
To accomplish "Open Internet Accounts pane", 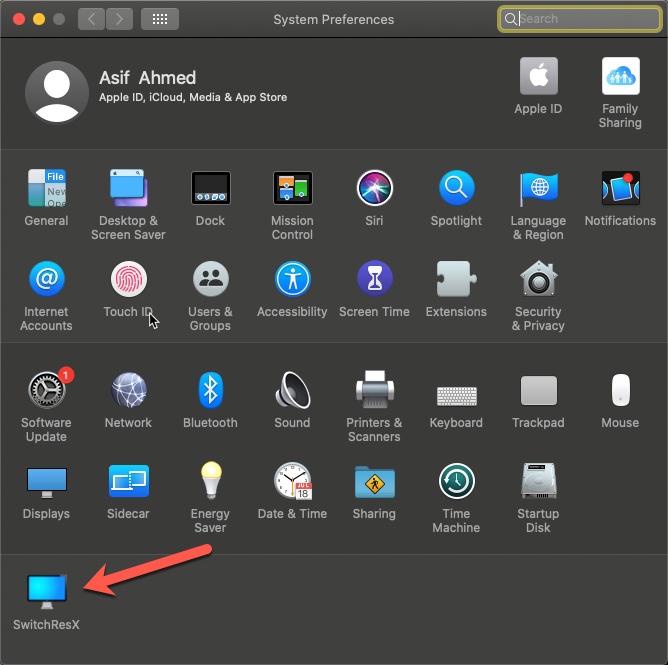I will 46,279.
